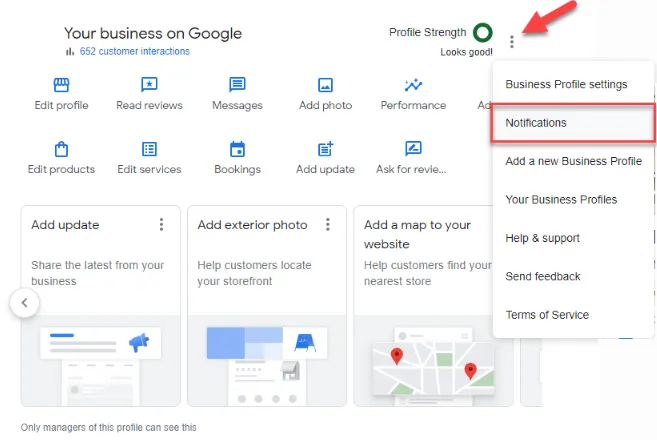Click the Profile Strength label
Image resolution: width=657 pixels, height=440 pixels.
click(x=427, y=32)
